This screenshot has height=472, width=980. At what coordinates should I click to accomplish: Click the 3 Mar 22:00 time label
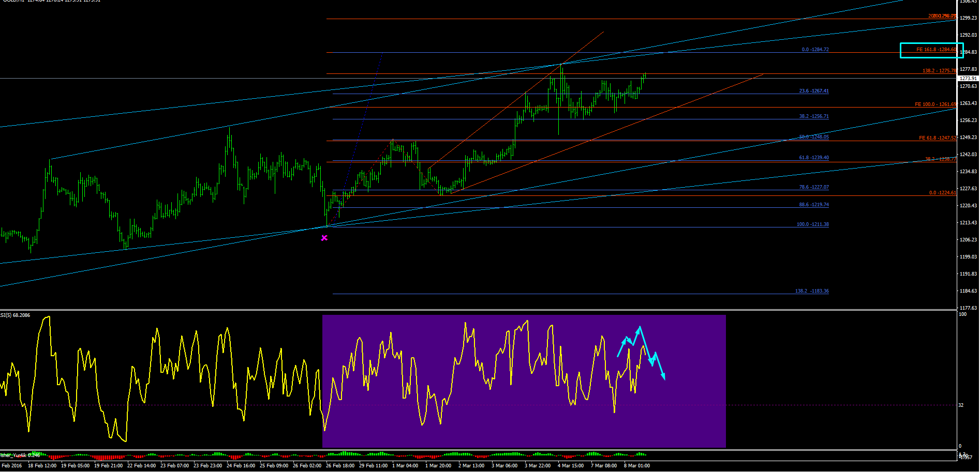(x=538, y=466)
